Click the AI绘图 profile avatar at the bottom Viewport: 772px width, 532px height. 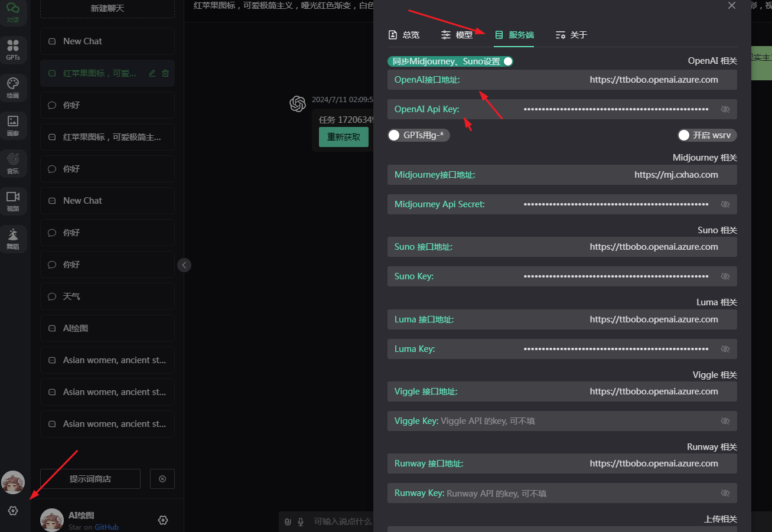52,520
